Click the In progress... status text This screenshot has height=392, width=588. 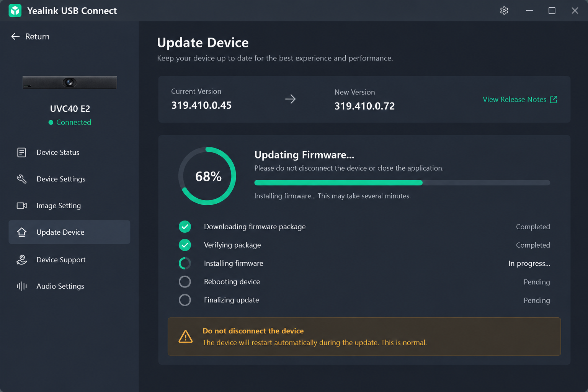pos(529,263)
